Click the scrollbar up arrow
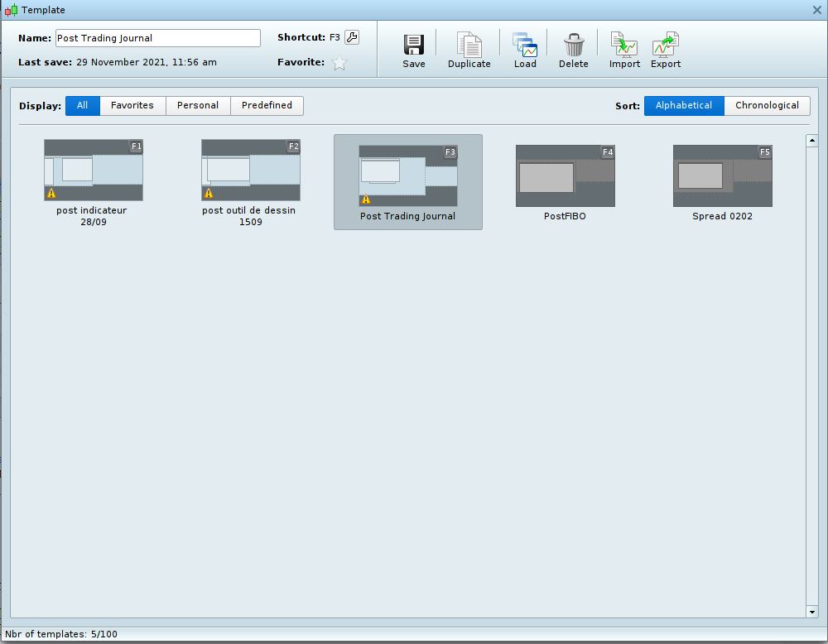The width and height of the screenshot is (828, 644). (812, 141)
